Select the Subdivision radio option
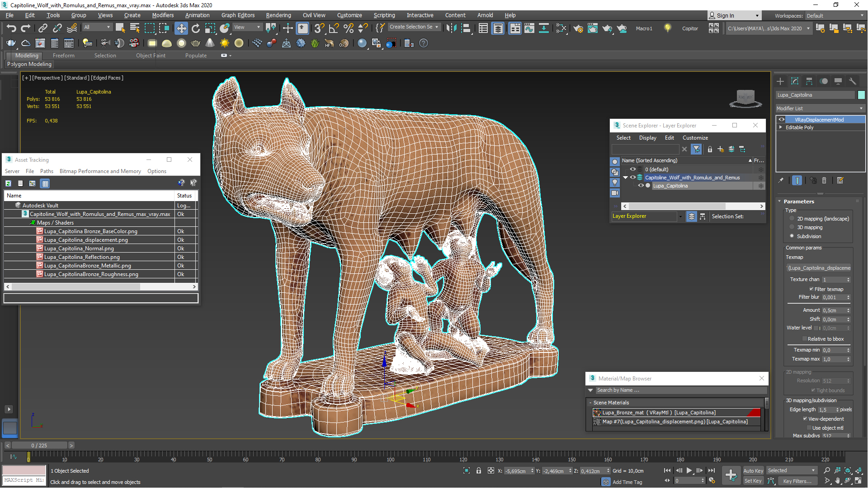 792,236
